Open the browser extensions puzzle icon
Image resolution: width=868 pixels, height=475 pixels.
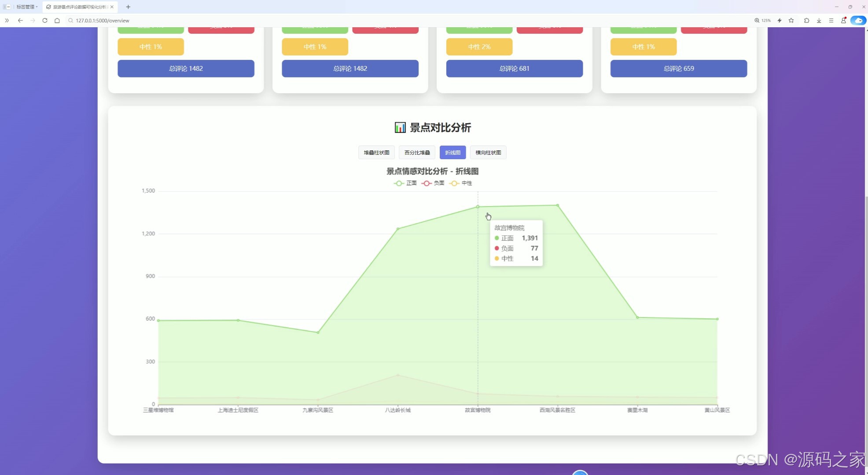point(806,20)
